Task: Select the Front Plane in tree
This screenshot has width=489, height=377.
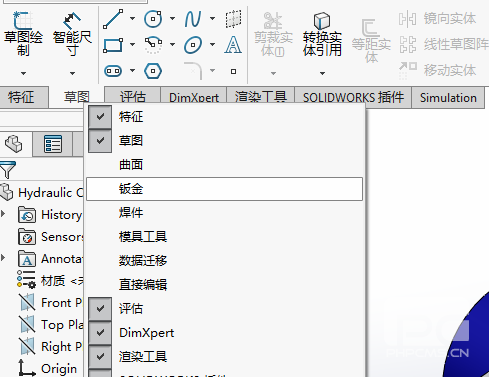Action: coord(50,302)
